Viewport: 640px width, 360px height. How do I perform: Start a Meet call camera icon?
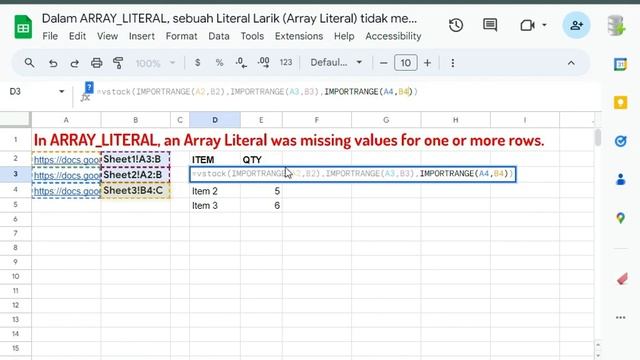[527, 25]
